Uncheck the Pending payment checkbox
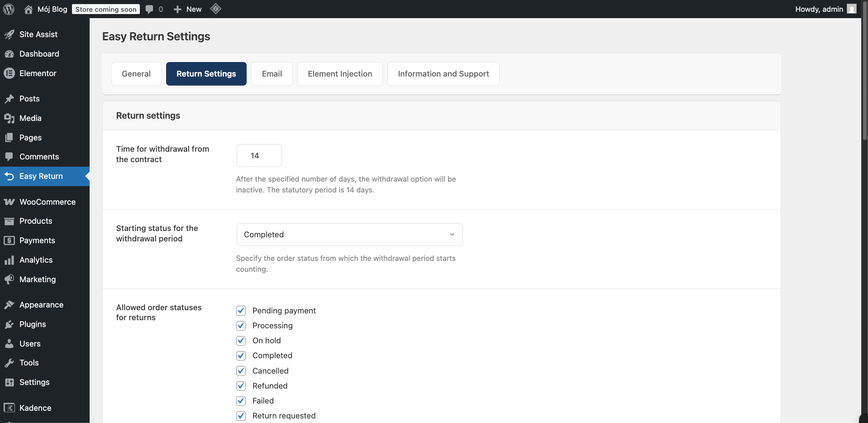The width and height of the screenshot is (868, 423). click(241, 311)
